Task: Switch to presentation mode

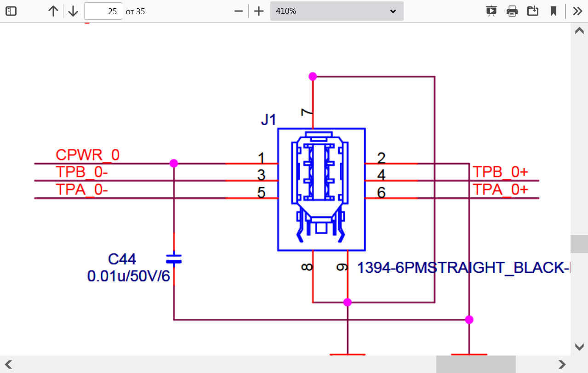Action: (x=491, y=11)
